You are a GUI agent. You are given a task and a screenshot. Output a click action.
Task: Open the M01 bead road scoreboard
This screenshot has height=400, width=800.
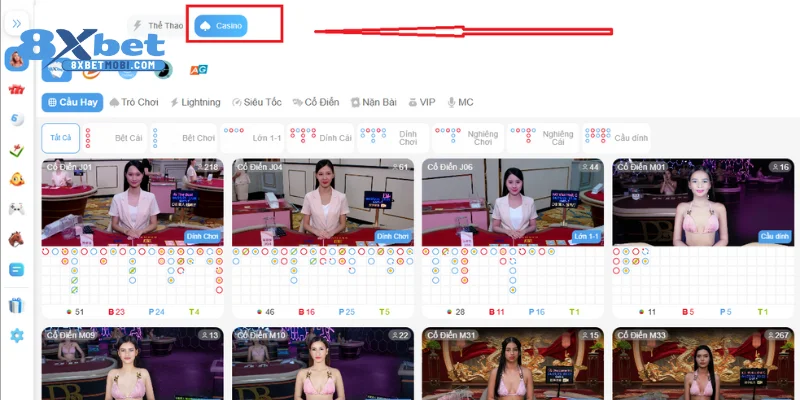[703, 276]
